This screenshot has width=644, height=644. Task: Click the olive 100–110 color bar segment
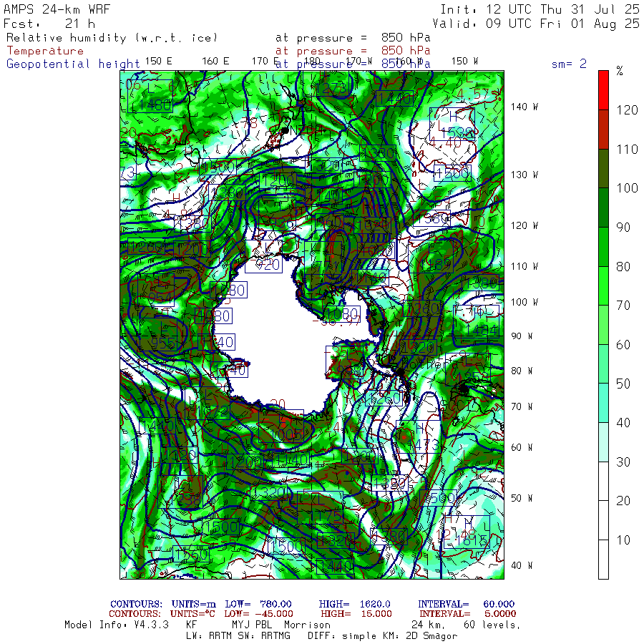coord(603,168)
